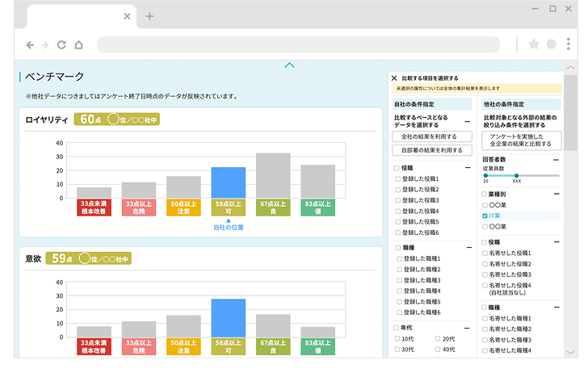The width and height of the screenshot is (588, 373).
Task: Click the vertical scrollbar thumb
Action: pos(570,112)
